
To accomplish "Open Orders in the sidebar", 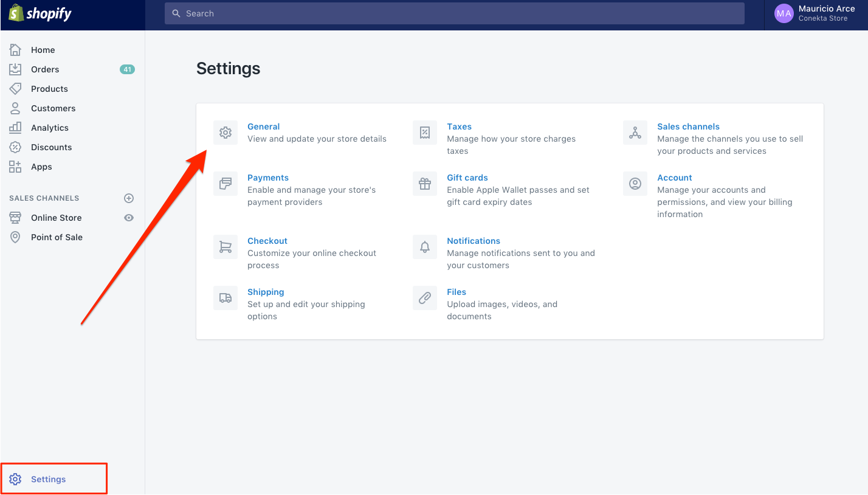I will [x=45, y=69].
